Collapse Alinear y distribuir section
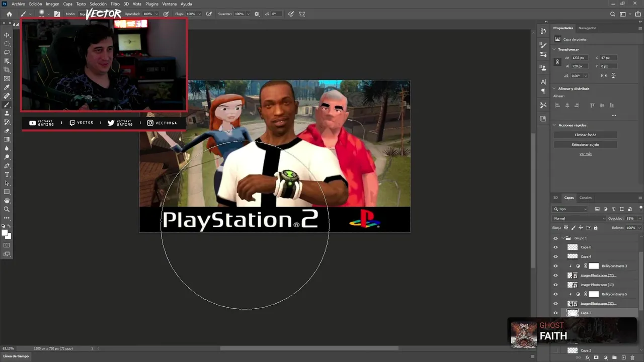The width and height of the screenshot is (644, 362). tap(554, 88)
